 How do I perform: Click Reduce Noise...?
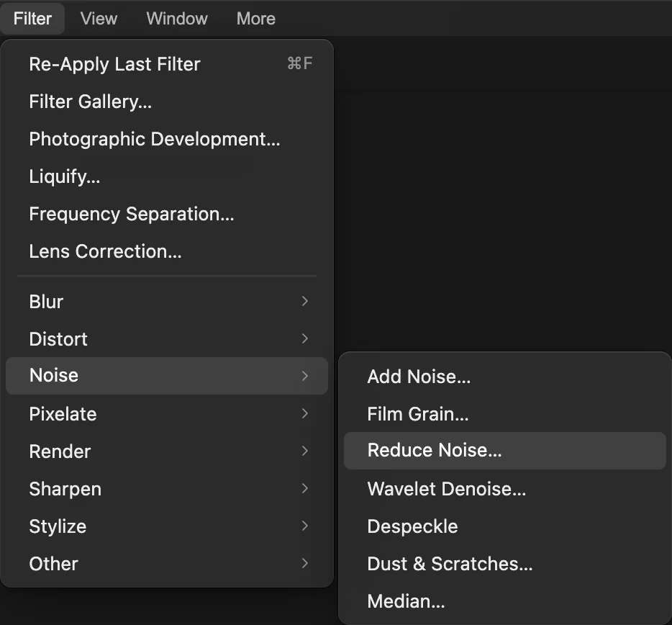505,451
